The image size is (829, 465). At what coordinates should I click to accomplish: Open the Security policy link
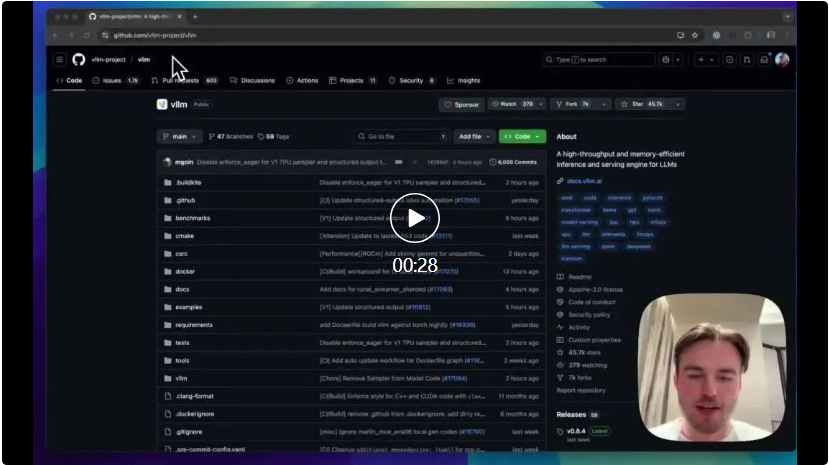coord(589,315)
